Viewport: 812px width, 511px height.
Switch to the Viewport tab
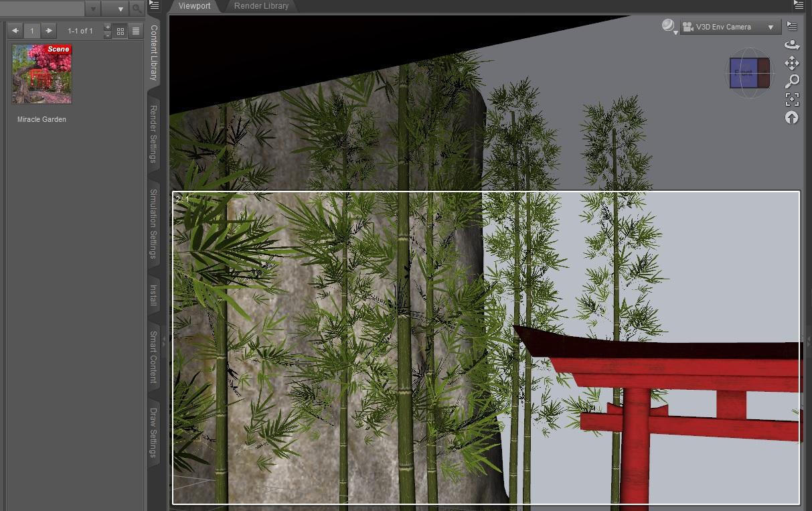[194, 6]
